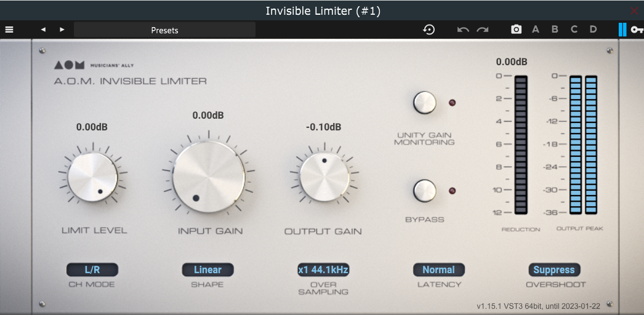Select state slot C
The image size is (644, 315).
pyautogui.click(x=574, y=30)
